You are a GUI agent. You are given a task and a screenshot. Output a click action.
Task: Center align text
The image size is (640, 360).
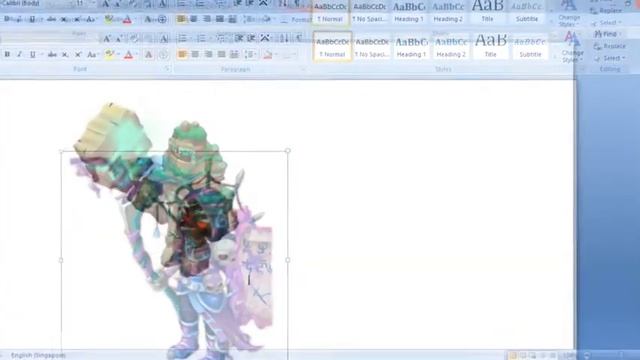pos(195,54)
